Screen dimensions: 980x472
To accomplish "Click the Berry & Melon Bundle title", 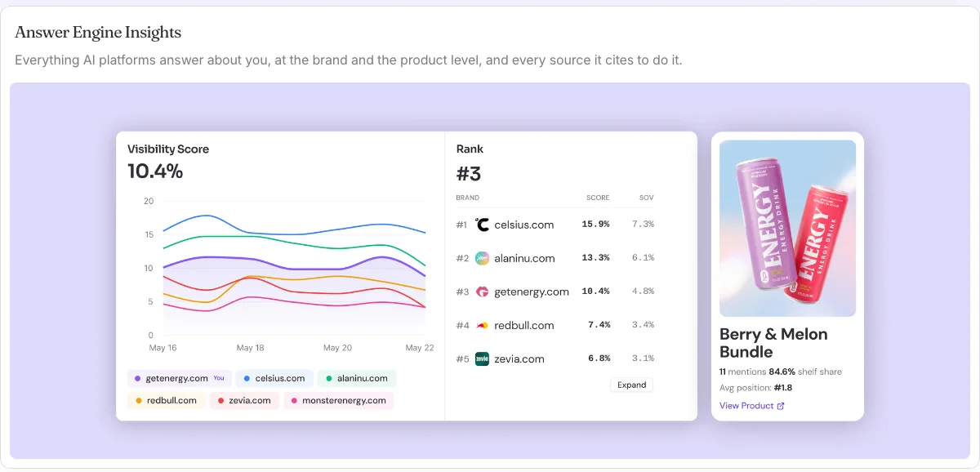I will [773, 343].
